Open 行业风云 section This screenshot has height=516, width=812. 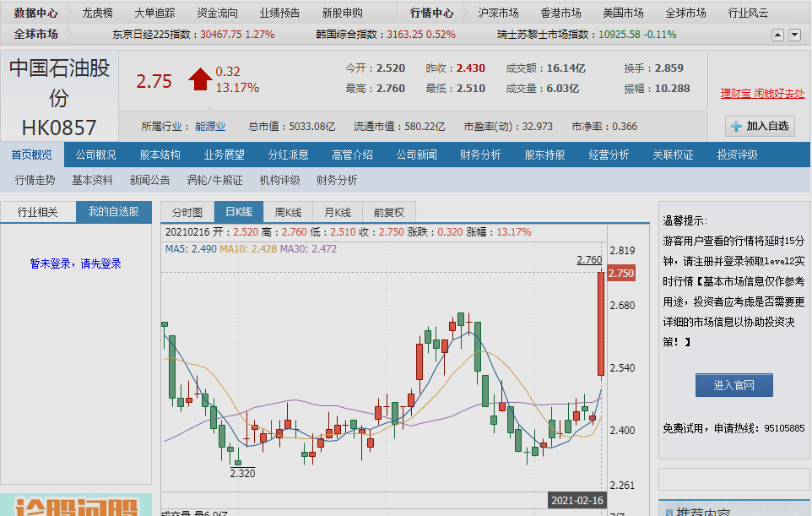[749, 13]
